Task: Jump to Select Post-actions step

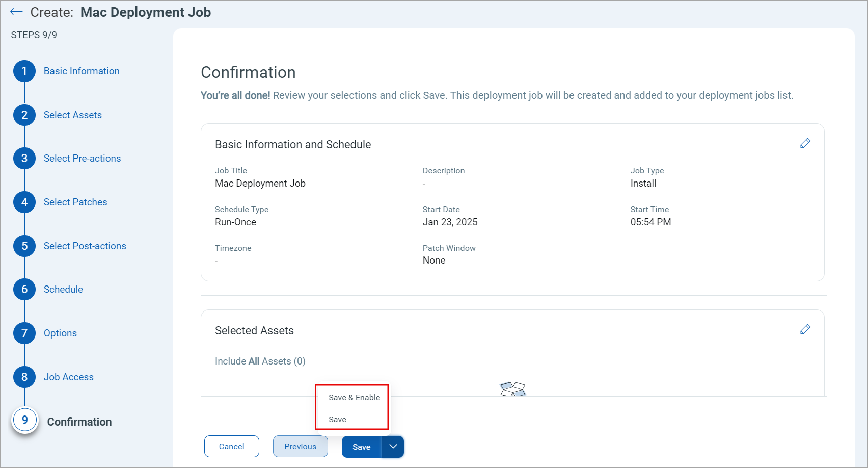Action: 85,246
